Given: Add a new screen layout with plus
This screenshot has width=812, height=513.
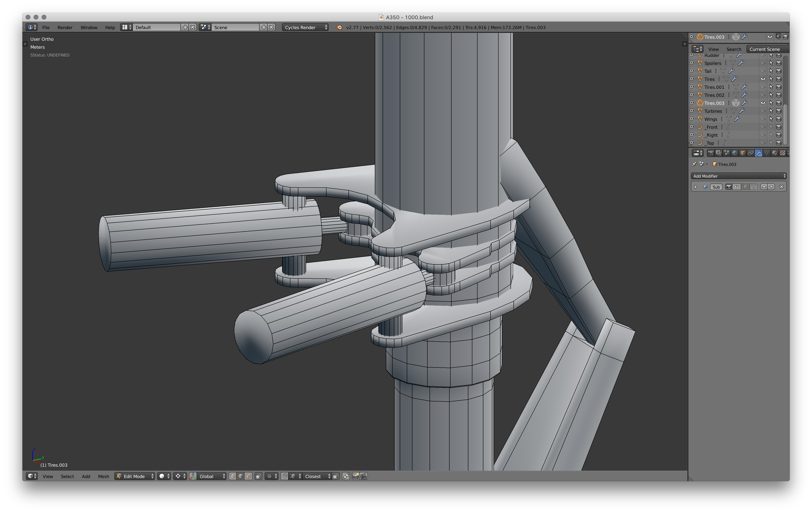Looking at the screenshot, I should (x=185, y=27).
